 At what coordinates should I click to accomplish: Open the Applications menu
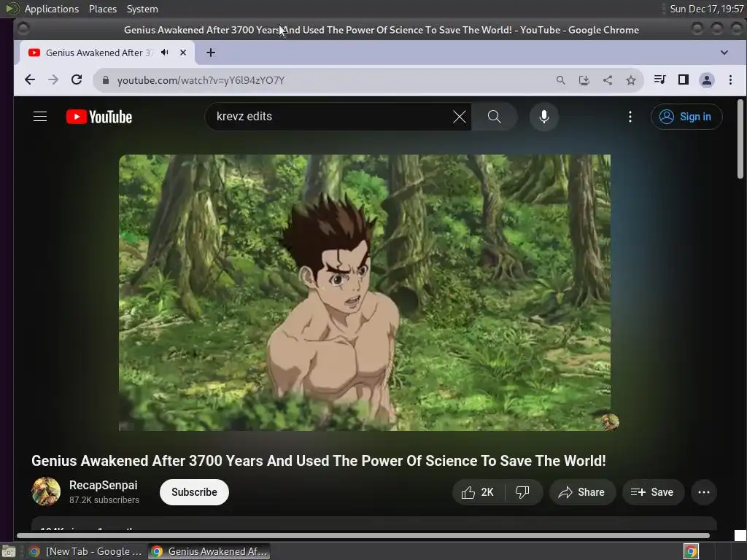coord(52,9)
